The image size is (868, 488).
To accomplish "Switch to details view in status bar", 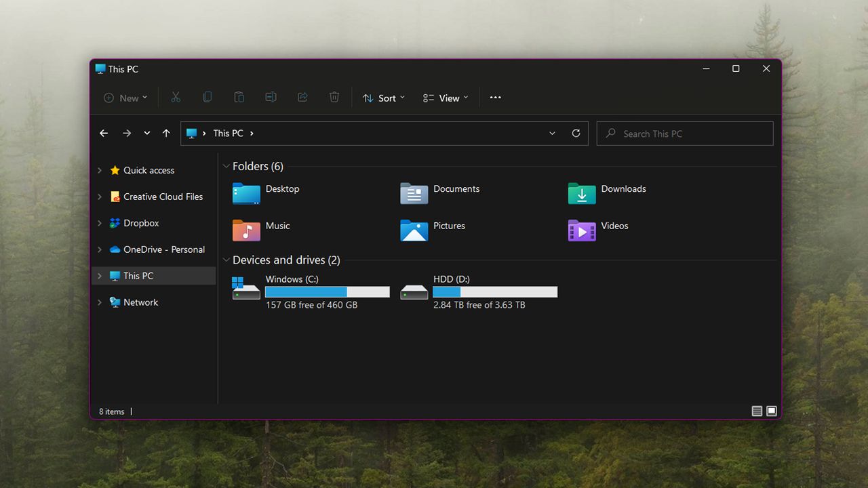I will [757, 411].
